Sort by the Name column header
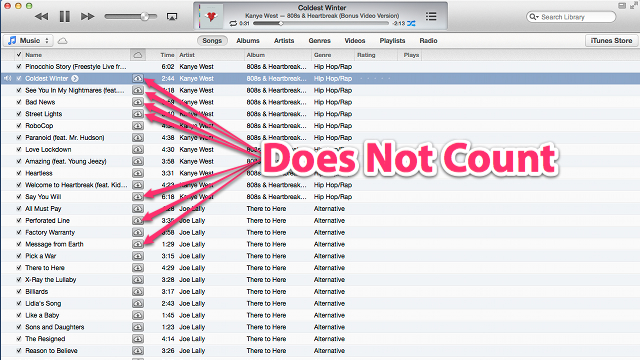The width and height of the screenshot is (640, 360). point(77,55)
